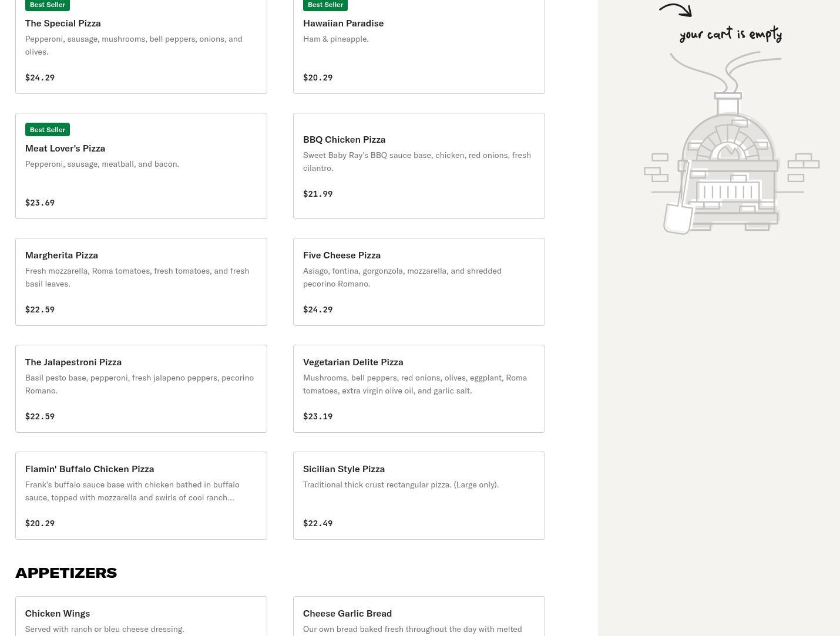Image resolution: width=840 pixels, height=636 pixels.
Task: Click The Special Pizza toppings description
Action: pyautogui.click(x=134, y=45)
